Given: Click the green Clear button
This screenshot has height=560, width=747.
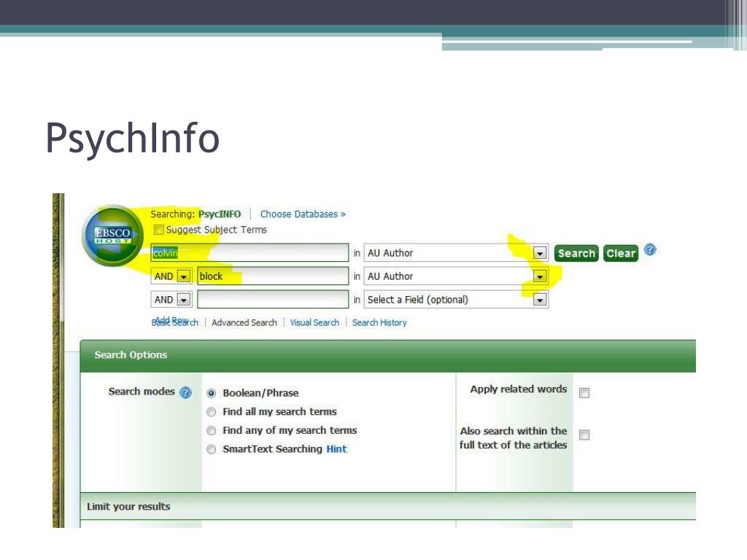Looking at the screenshot, I should coord(621,253).
